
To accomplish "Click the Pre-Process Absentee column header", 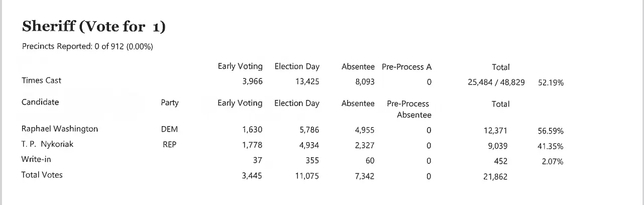I will tap(408, 109).
